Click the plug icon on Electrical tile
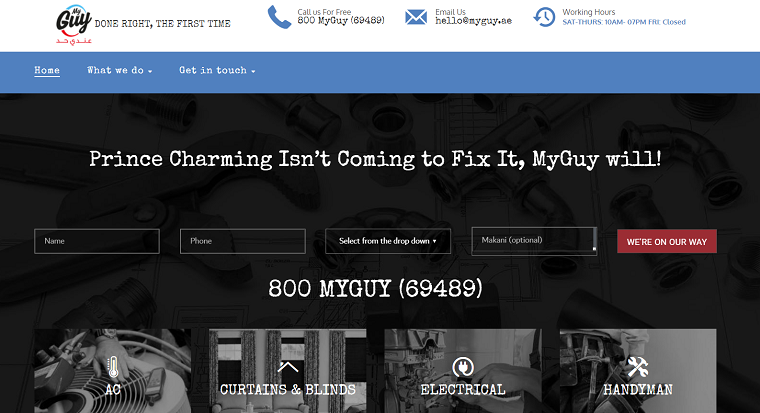The width and height of the screenshot is (760, 413). click(463, 367)
